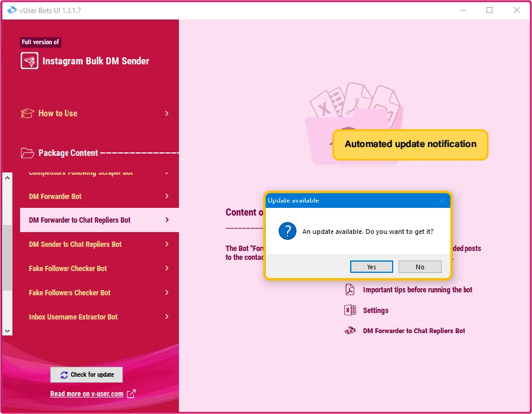Click the Package Content heading

coord(68,153)
